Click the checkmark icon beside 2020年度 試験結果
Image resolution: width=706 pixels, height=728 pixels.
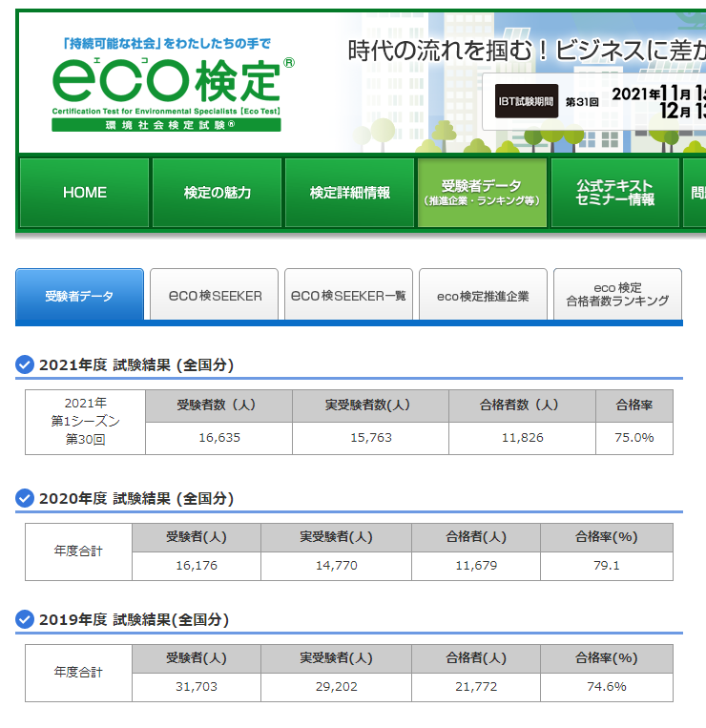click(25, 498)
